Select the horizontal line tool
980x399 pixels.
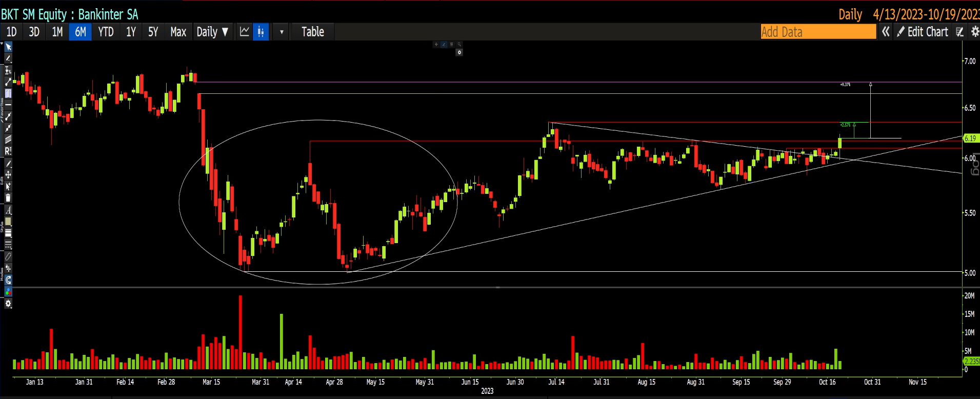point(8,105)
